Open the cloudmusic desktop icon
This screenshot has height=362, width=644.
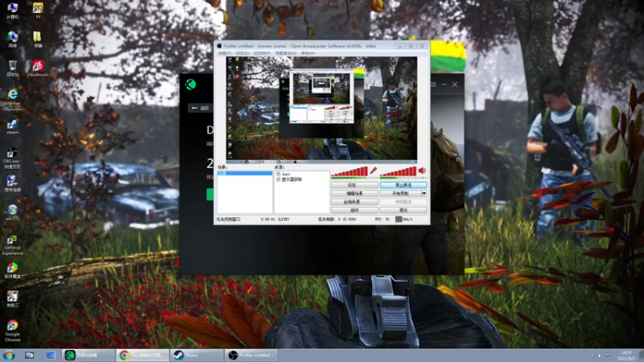coord(38,68)
